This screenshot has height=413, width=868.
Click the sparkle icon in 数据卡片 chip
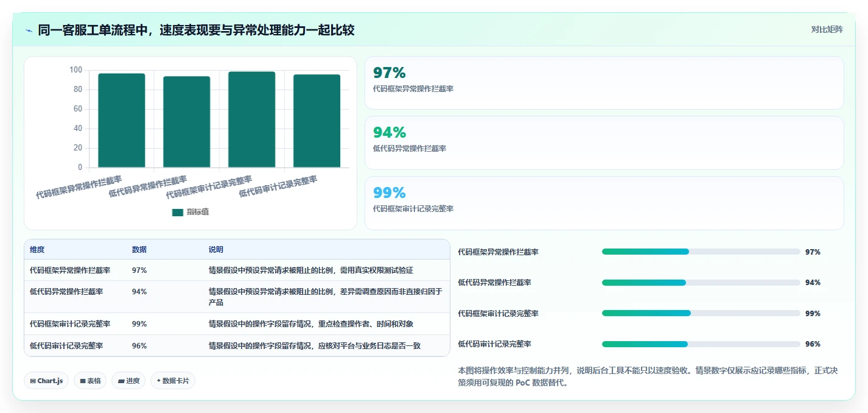pyautogui.click(x=159, y=381)
